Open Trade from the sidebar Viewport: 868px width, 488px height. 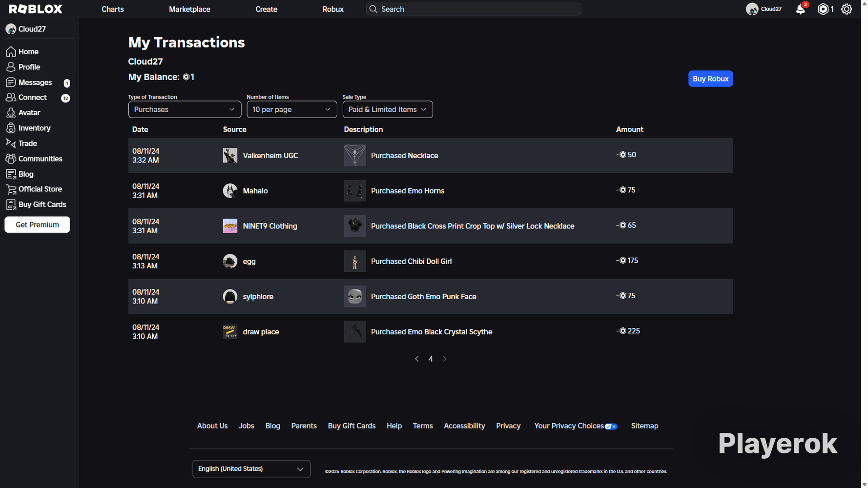tap(21, 143)
